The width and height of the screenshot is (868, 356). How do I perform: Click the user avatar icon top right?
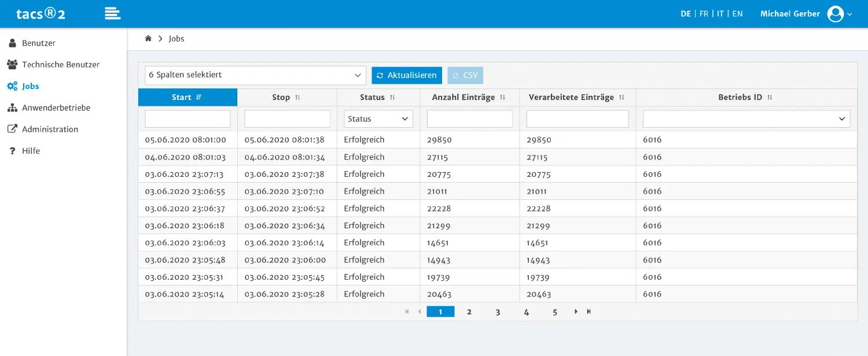pyautogui.click(x=835, y=13)
